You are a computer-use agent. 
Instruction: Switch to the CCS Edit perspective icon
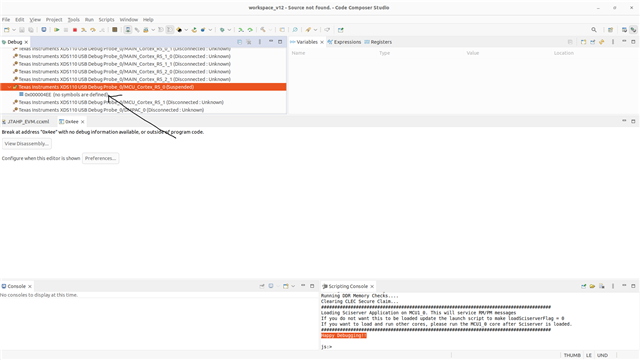click(624, 30)
